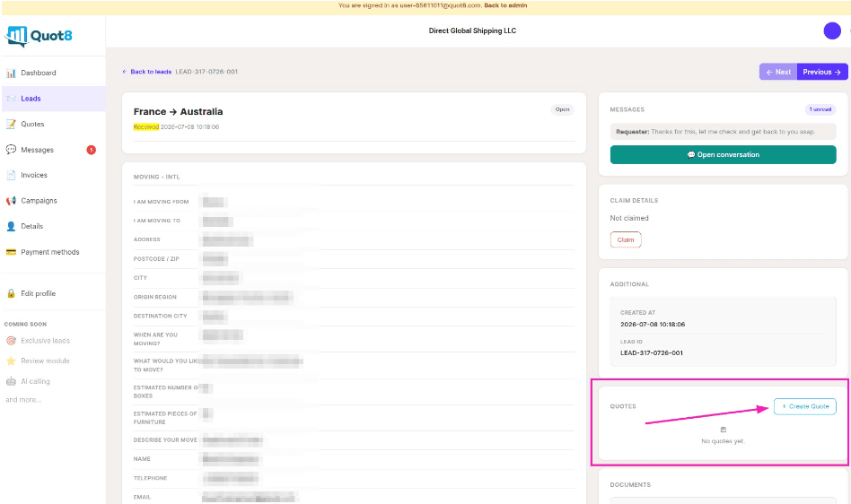This screenshot has height=504, width=851.
Task: Click the ORIGIN REGION field label
Action: [155, 297]
